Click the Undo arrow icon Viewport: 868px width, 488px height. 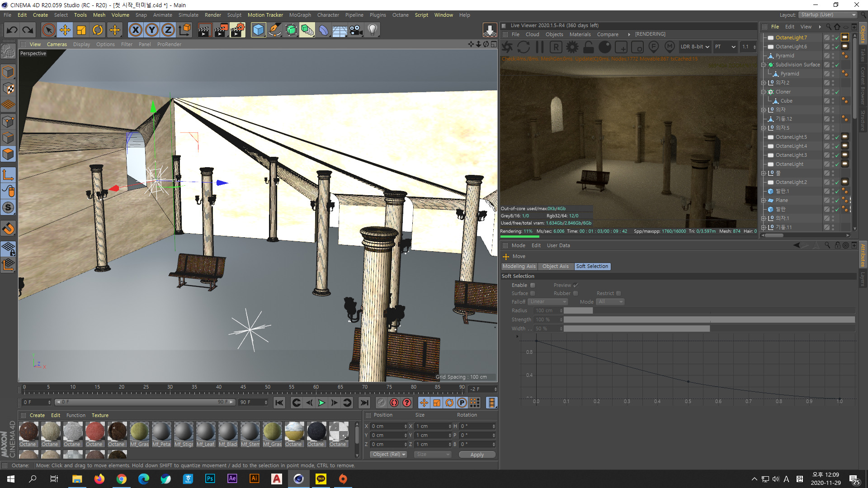[x=12, y=30]
